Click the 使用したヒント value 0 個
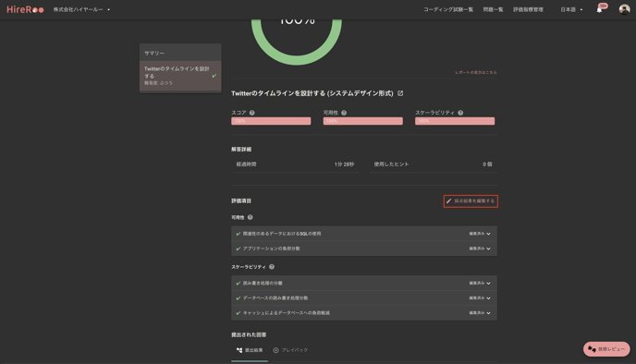The width and height of the screenshot is (636, 364). click(x=487, y=164)
